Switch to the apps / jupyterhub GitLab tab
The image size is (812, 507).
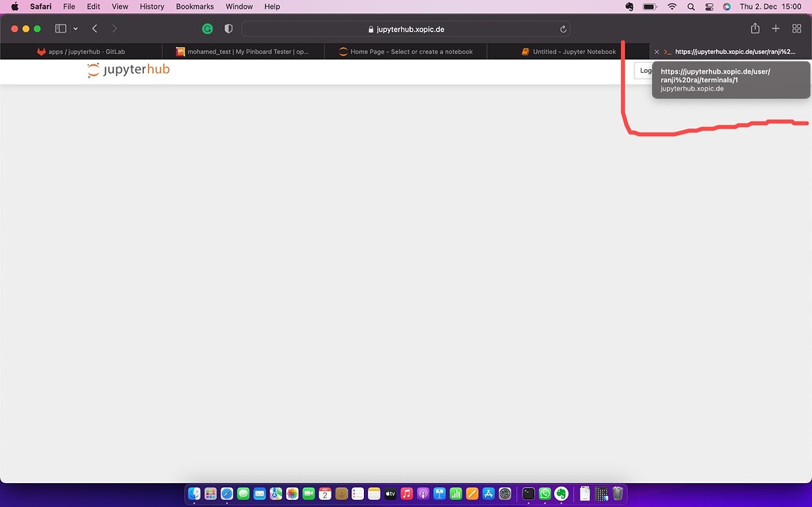click(80, 51)
